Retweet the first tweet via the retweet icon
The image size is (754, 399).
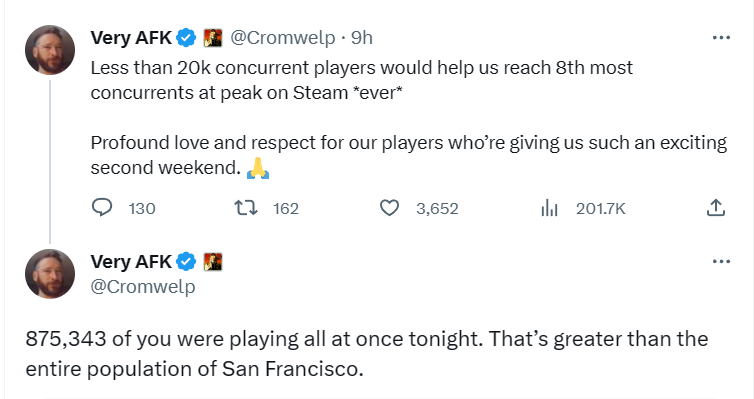[246, 208]
